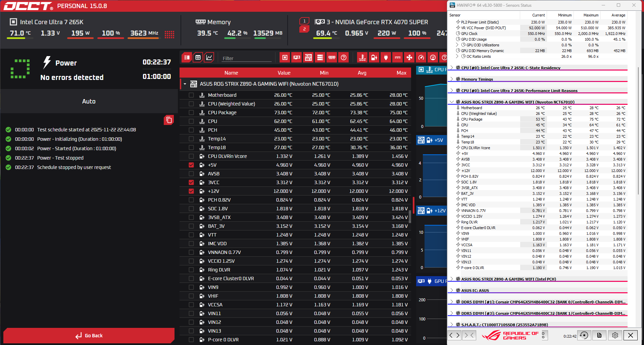The height and width of the screenshot is (345, 644).
Task: Click the Go Back button
Action: (x=89, y=336)
